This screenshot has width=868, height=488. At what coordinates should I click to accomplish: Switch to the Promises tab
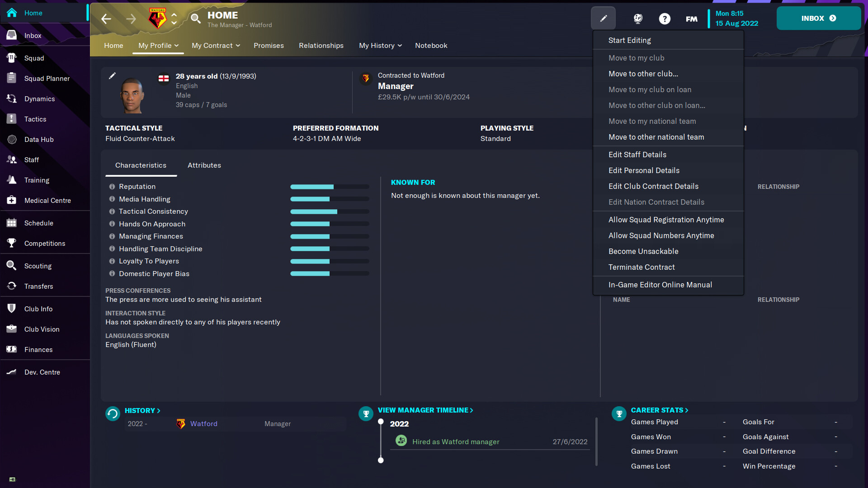click(x=269, y=45)
